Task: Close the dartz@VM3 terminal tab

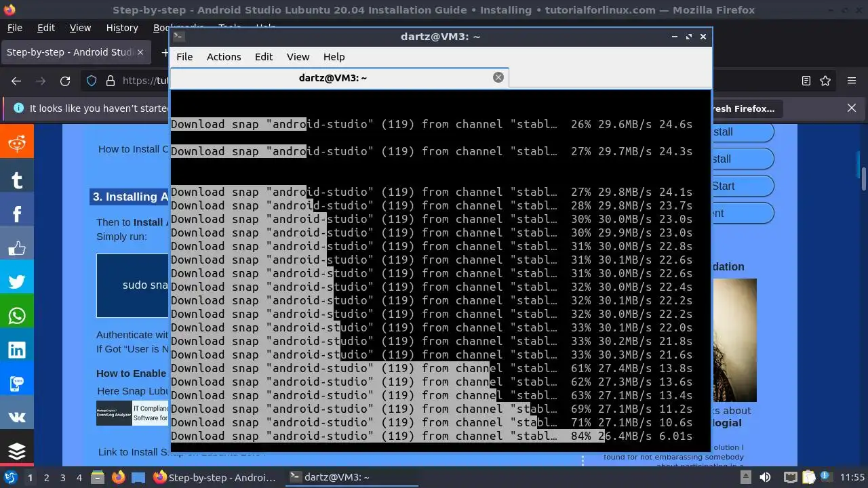Action: tap(498, 77)
